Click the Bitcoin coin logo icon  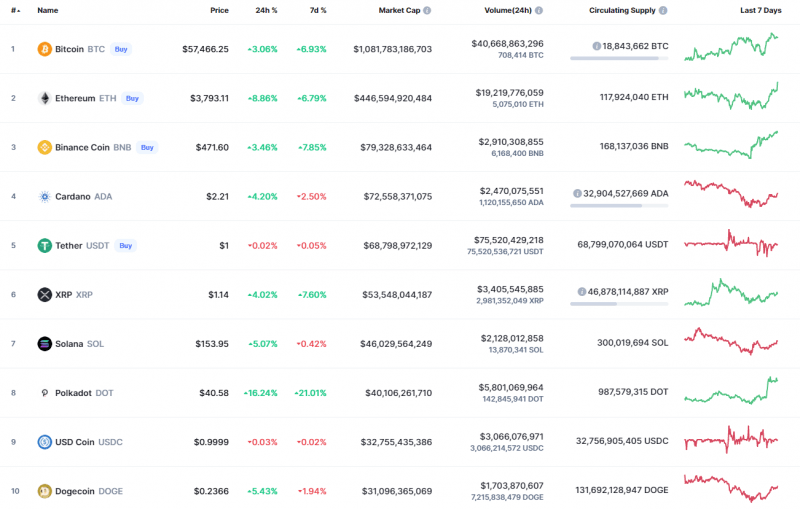(x=44, y=49)
